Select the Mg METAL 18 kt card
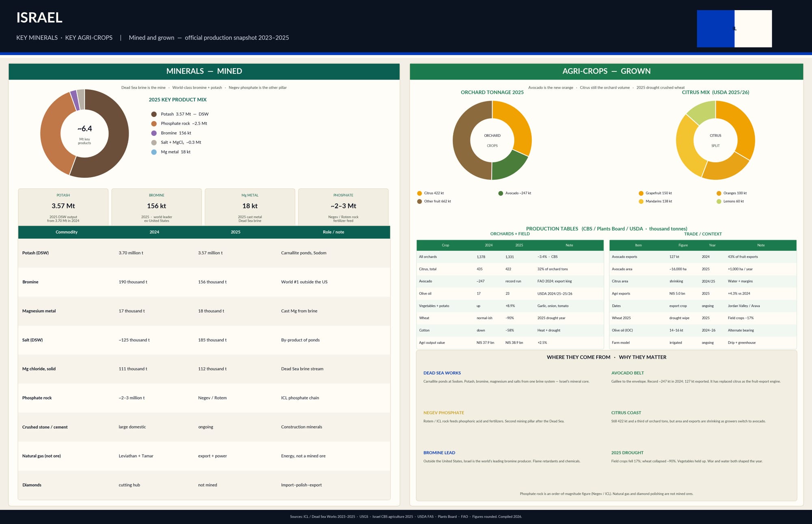Image resolution: width=812 pixels, height=524 pixels. (x=250, y=207)
